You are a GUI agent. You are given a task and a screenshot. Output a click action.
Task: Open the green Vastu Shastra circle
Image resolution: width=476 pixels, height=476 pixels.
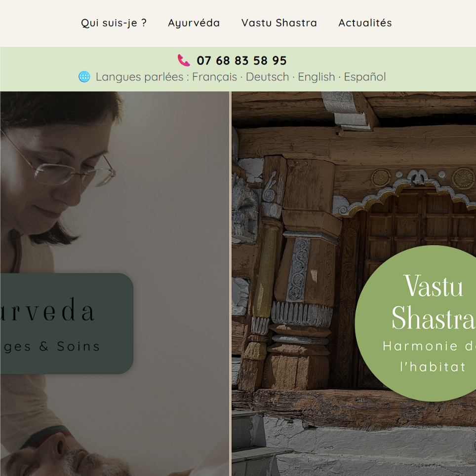[415, 323]
